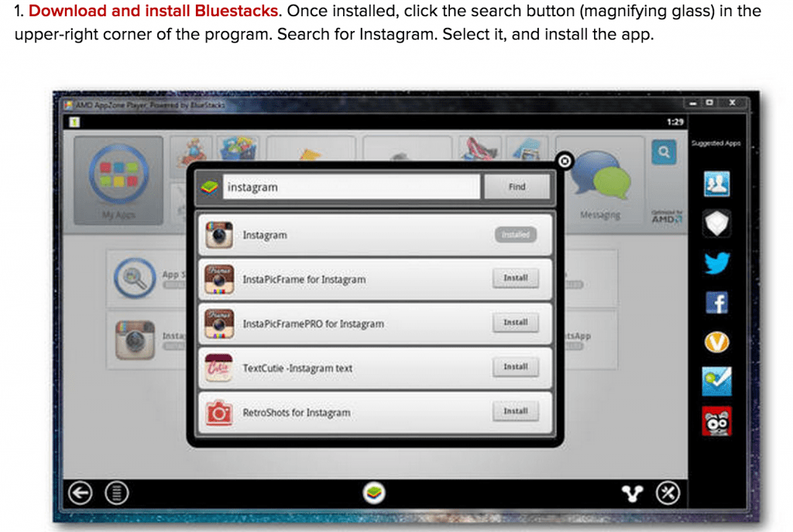This screenshot has height=532, width=793.
Task: Click the red high heel app tile
Action: pyautogui.click(x=479, y=149)
